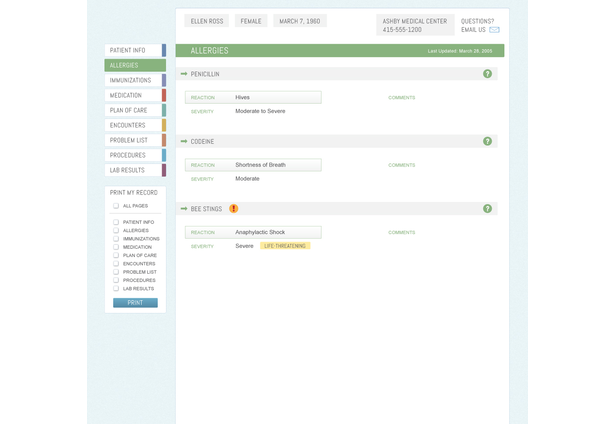Check the Lab Results print checkbox
The image size is (615, 424).
click(x=116, y=288)
